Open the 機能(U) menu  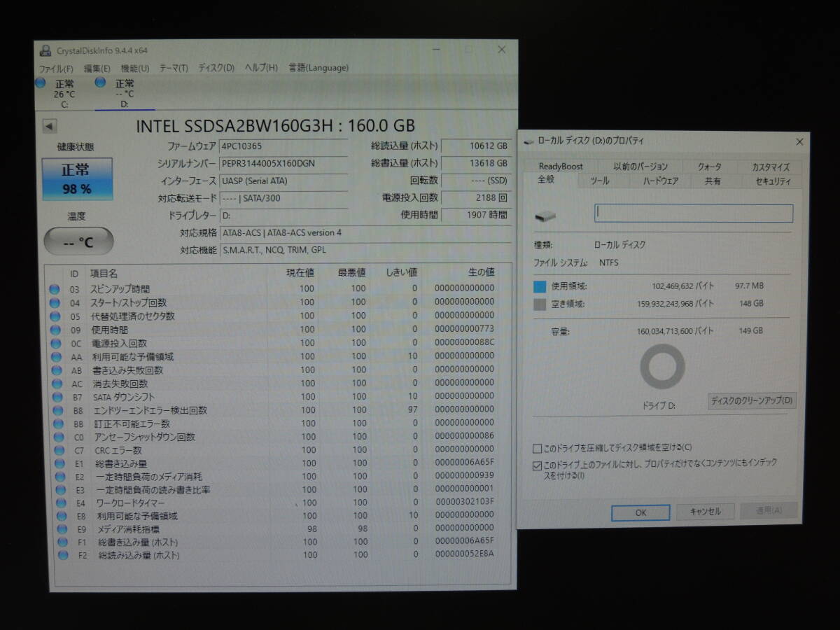135,68
